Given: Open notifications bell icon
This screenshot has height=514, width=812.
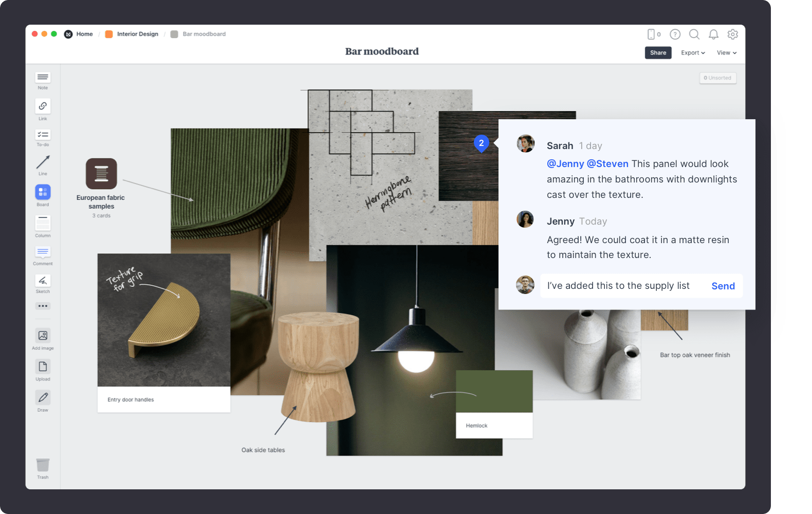Looking at the screenshot, I should [713, 34].
